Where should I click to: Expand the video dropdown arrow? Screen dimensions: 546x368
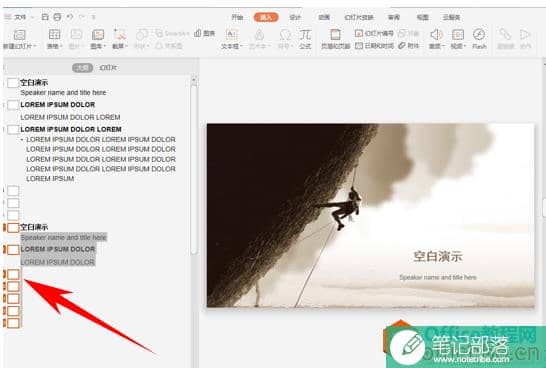coord(465,46)
